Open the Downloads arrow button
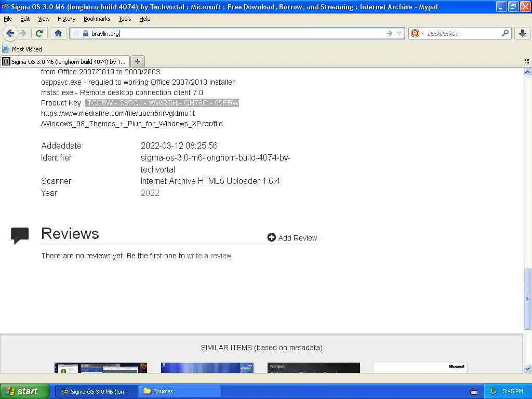 click(x=523, y=33)
